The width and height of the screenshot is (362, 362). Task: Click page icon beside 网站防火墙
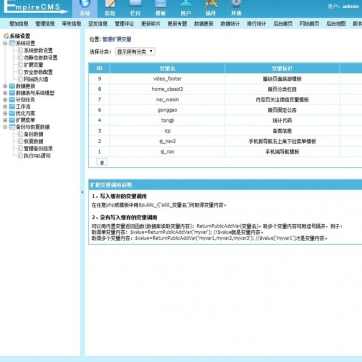(20, 79)
